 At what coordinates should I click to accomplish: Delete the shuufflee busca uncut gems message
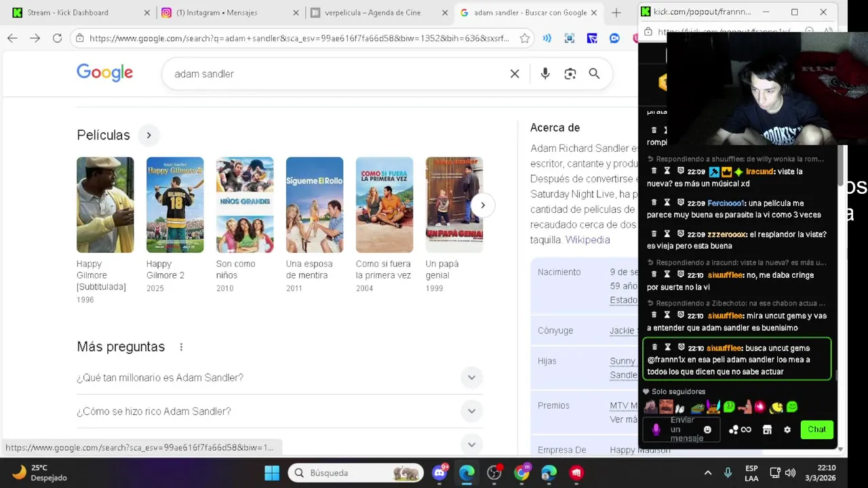654,348
